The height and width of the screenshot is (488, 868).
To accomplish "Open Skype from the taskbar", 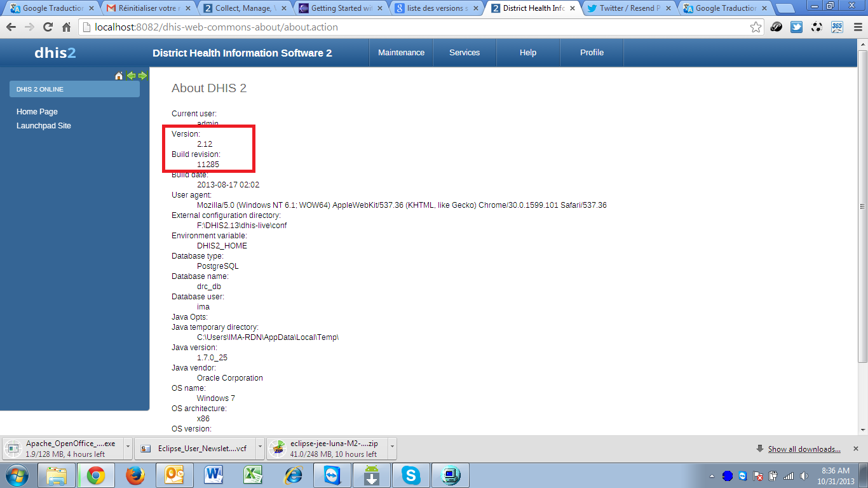I will point(411,475).
